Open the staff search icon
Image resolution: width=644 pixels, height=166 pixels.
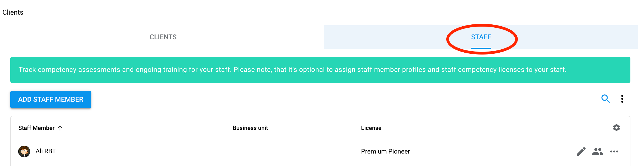pos(605,99)
